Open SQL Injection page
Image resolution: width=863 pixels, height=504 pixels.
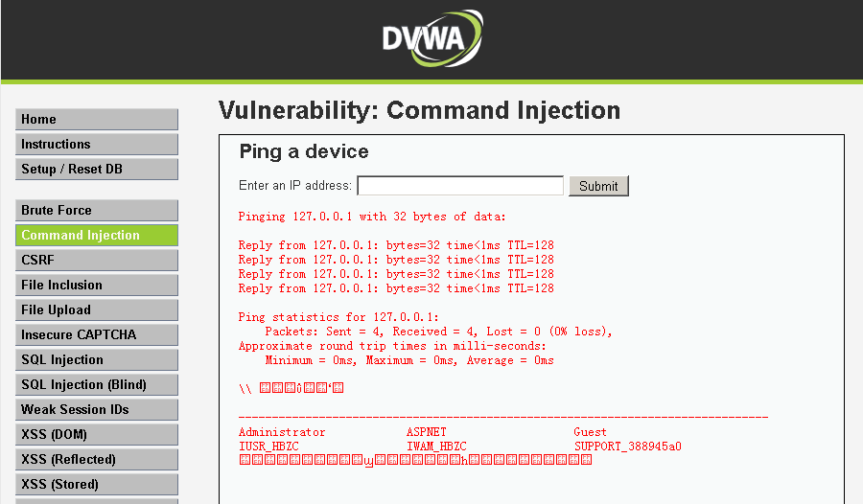[x=96, y=360]
